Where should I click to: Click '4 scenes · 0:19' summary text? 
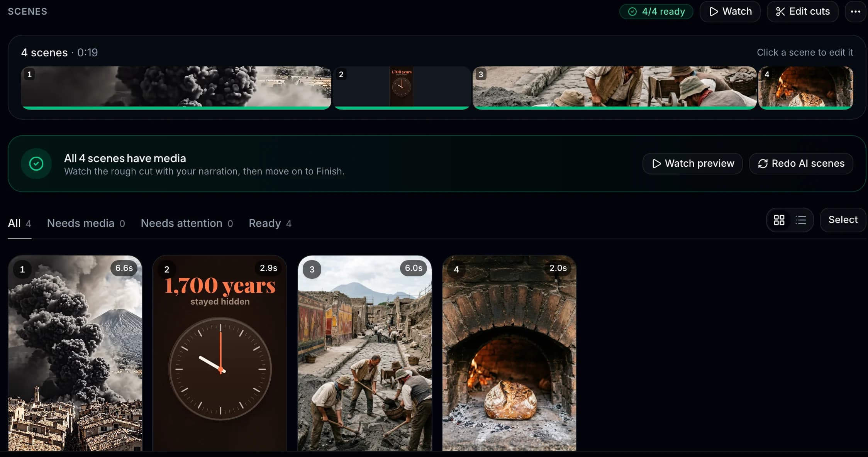(59, 52)
